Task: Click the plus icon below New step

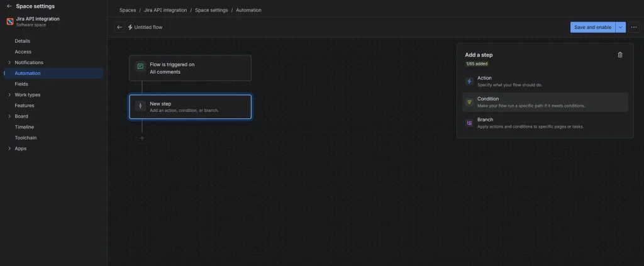Action: 142,138
